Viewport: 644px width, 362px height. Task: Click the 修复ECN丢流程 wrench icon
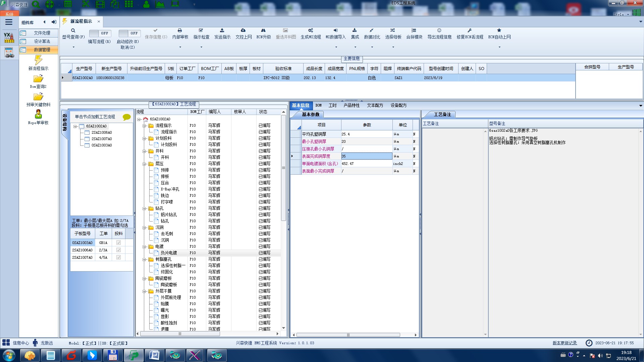[470, 31]
